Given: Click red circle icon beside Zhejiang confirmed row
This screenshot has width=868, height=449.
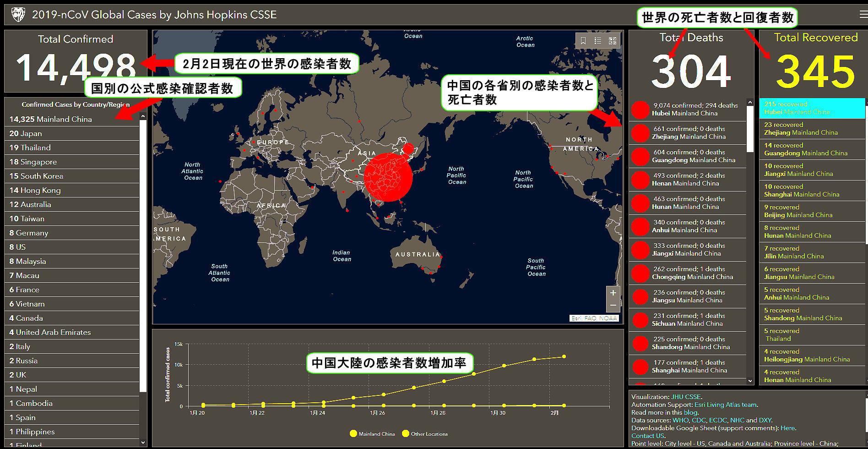Looking at the screenshot, I should pyautogui.click(x=640, y=133).
